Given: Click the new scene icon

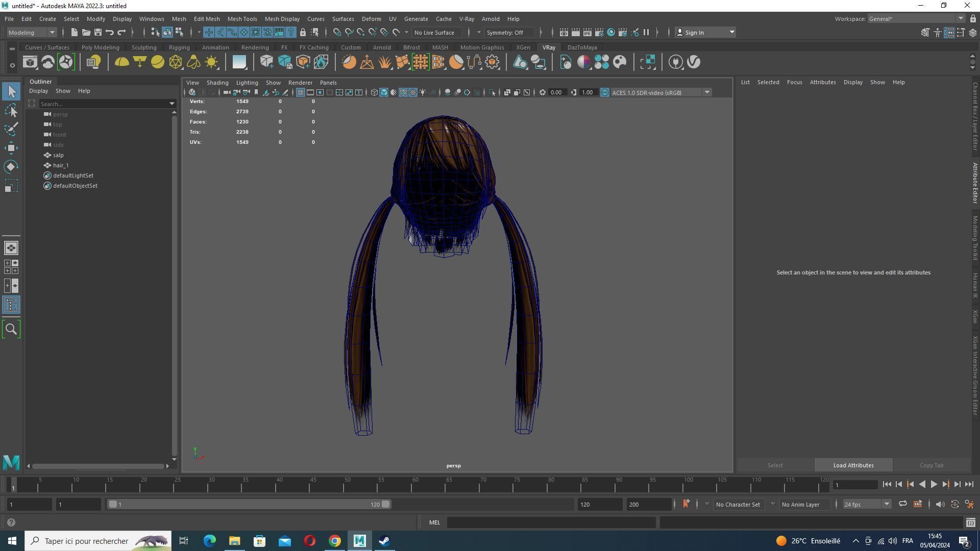Looking at the screenshot, I should tap(74, 32).
